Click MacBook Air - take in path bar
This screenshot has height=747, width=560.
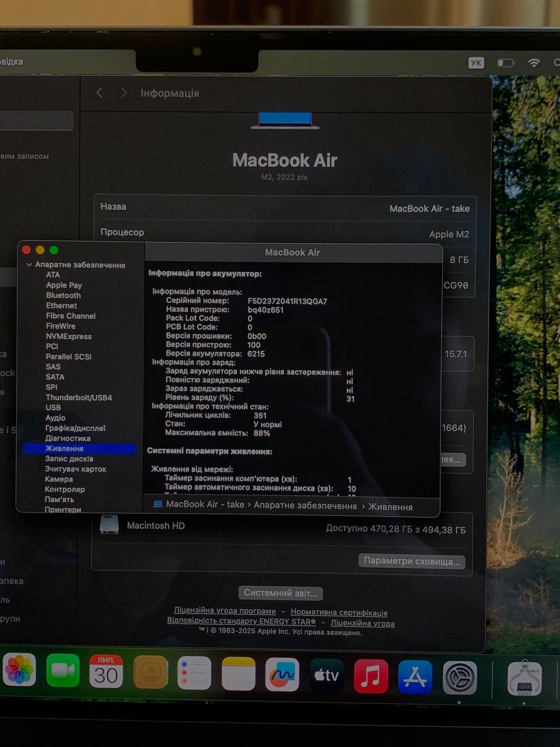(205, 504)
